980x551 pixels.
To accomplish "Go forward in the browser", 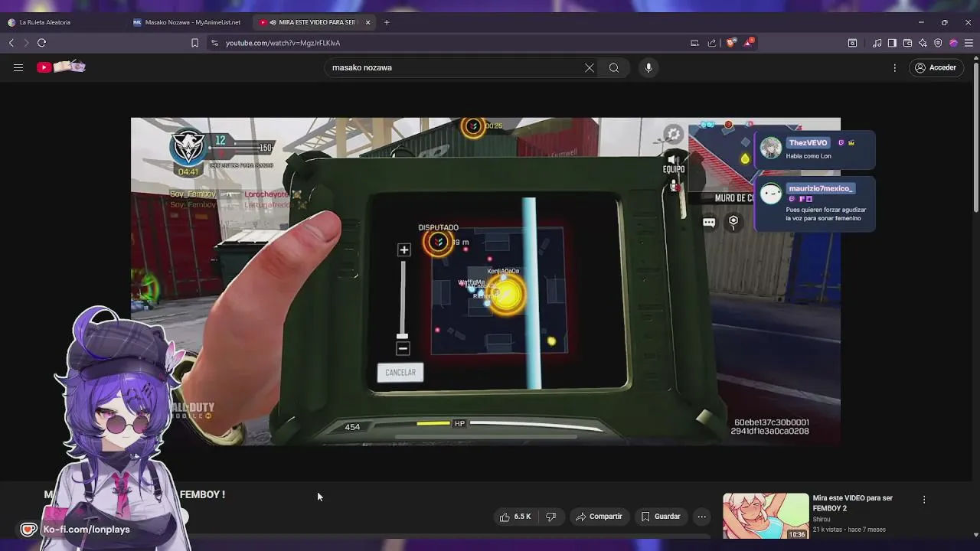I will [25, 43].
